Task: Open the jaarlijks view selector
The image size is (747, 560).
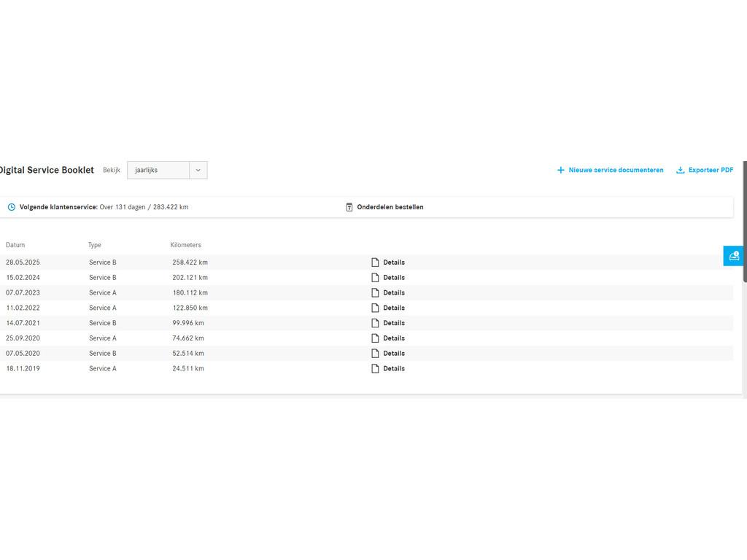Action: coord(158,170)
